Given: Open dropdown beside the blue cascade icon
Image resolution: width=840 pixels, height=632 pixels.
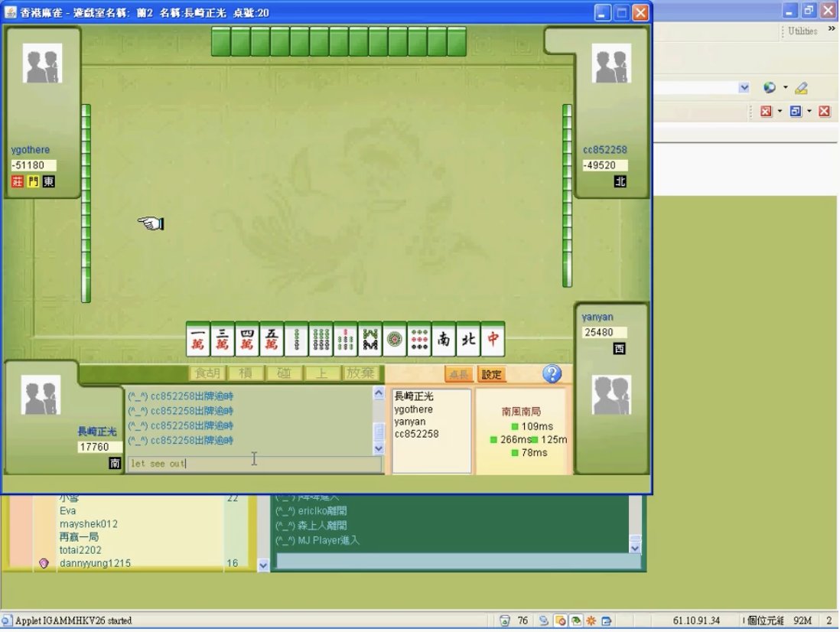Looking at the screenshot, I should 809,111.
